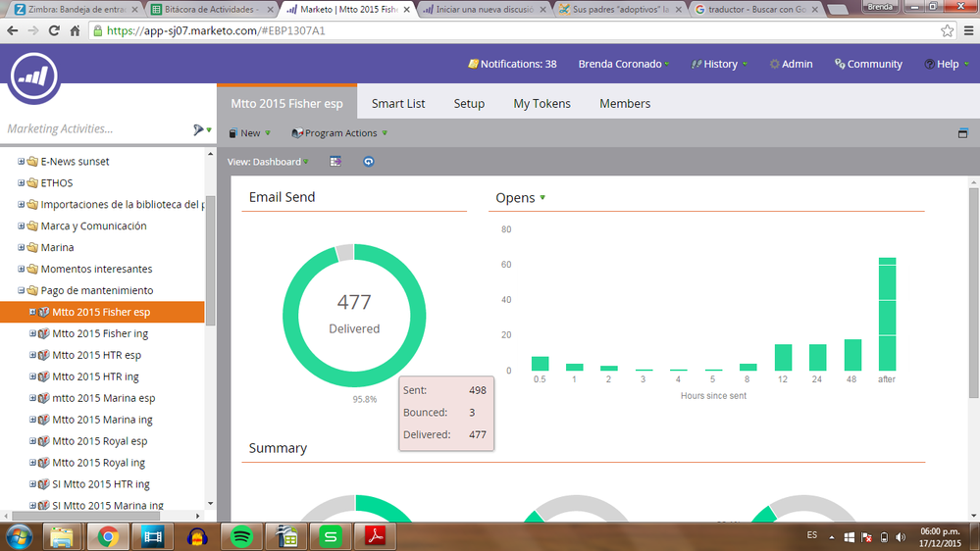The image size is (980, 551).
Task: Expand the Momentos interesantes folder
Action: 22,270
